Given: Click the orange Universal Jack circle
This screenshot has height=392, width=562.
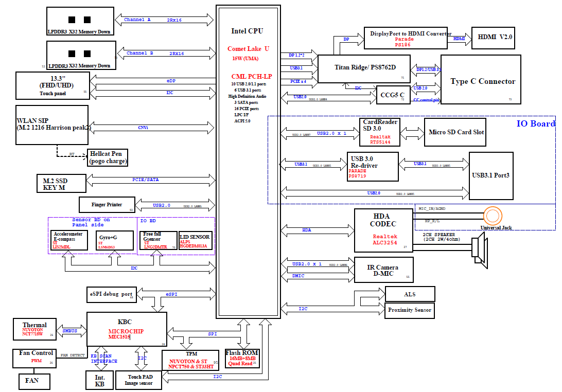Looking at the screenshot, I should 493,215.
